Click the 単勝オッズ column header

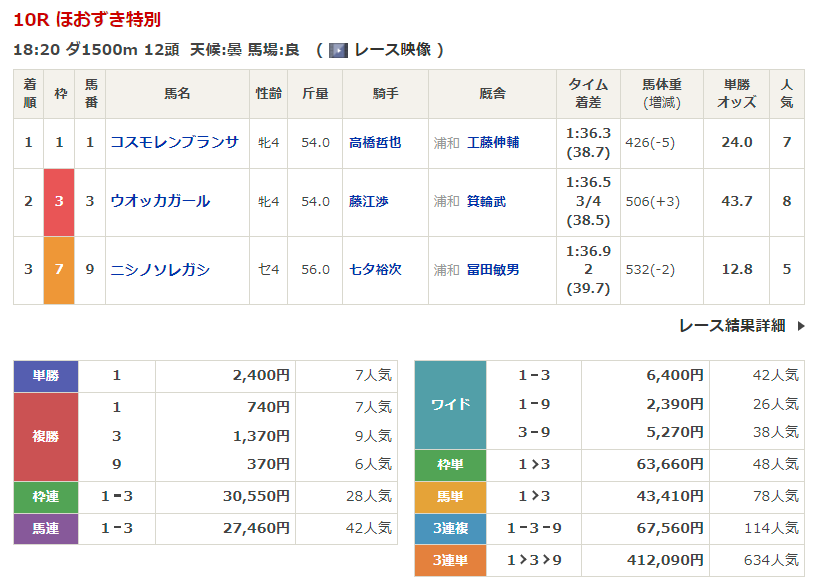click(736, 94)
